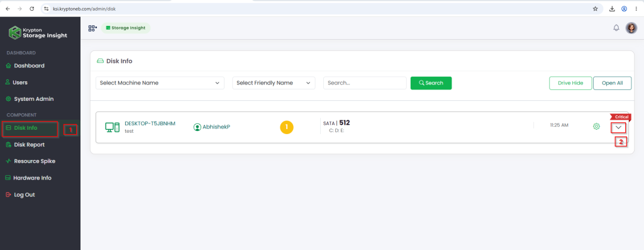
Task: Open the user profile avatar in header
Action: 631,28
